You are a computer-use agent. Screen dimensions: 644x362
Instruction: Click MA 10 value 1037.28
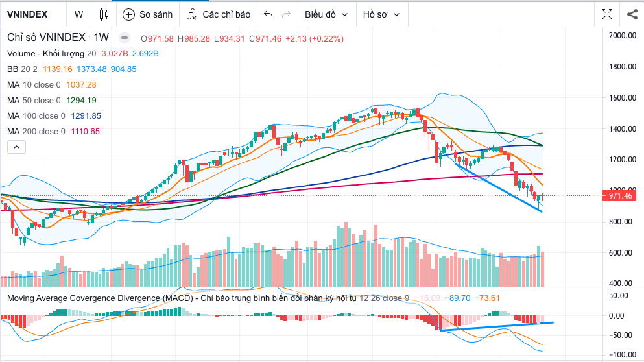pyautogui.click(x=81, y=84)
